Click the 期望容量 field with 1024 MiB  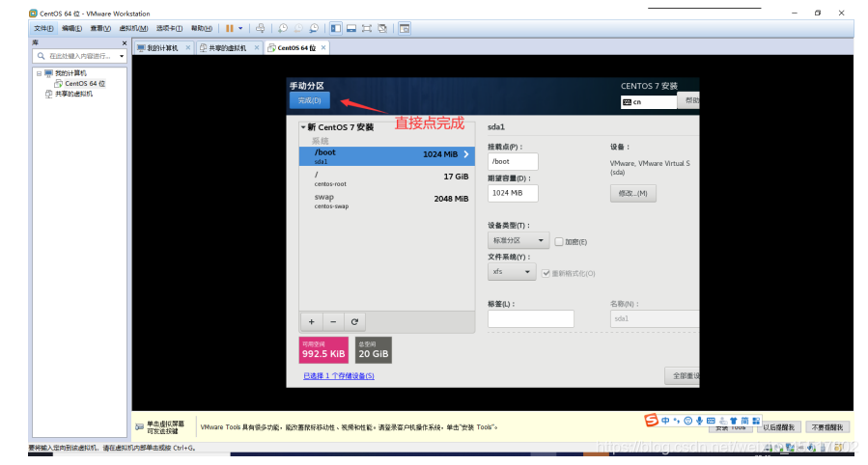click(x=513, y=193)
